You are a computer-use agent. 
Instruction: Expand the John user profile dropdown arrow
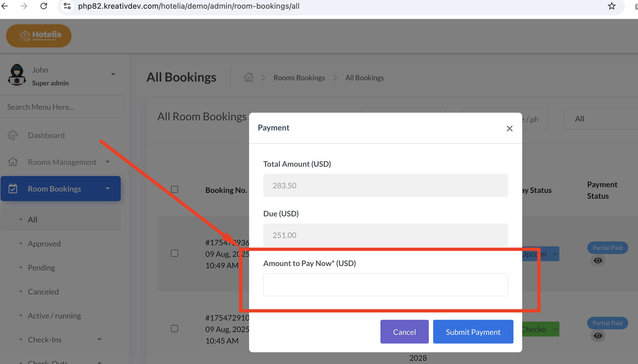click(113, 74)
